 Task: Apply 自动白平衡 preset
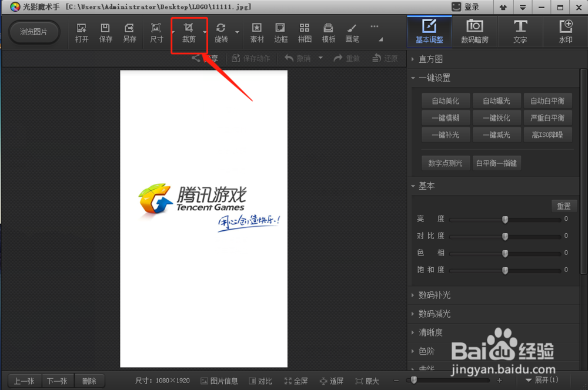pyautogui.click(x=547, y=101)
